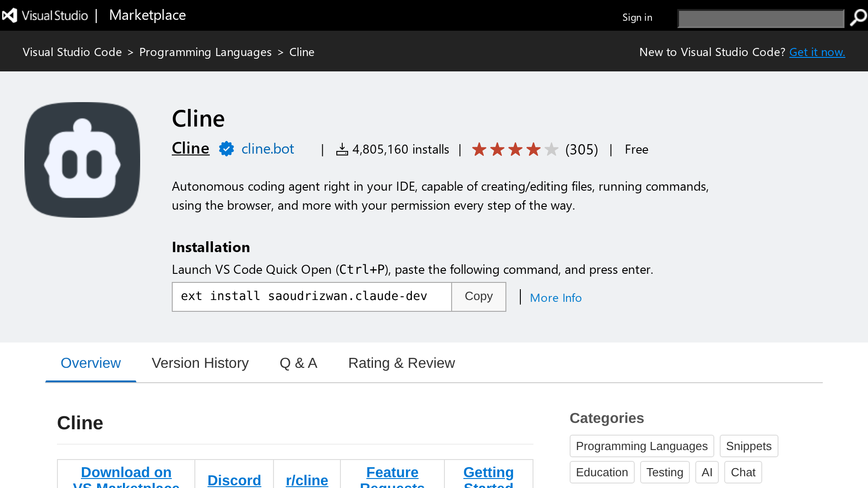Switch to the Version History tab
The height and width of the screenshot is (488, 868).
[x=200, y=363]
